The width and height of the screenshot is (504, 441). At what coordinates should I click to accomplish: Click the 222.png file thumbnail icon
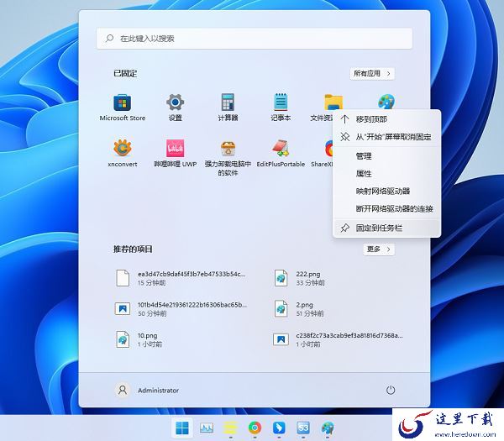(x=281, y=278)
